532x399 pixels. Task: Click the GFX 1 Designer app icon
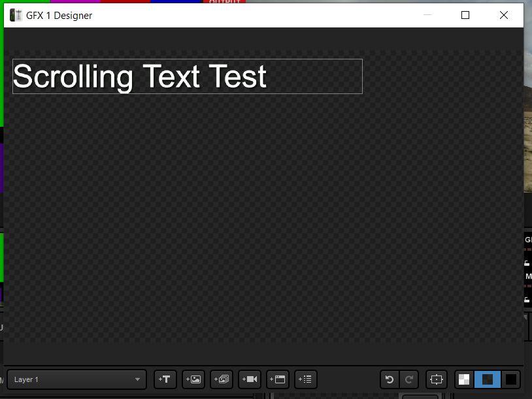16,15
